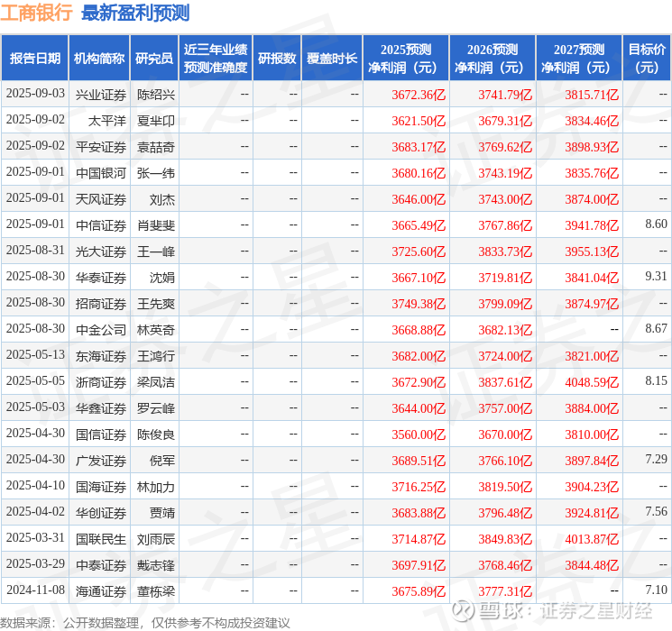Click 浙商证券 institution cell
Screen dimensions: 672x631
click(101, 382)
